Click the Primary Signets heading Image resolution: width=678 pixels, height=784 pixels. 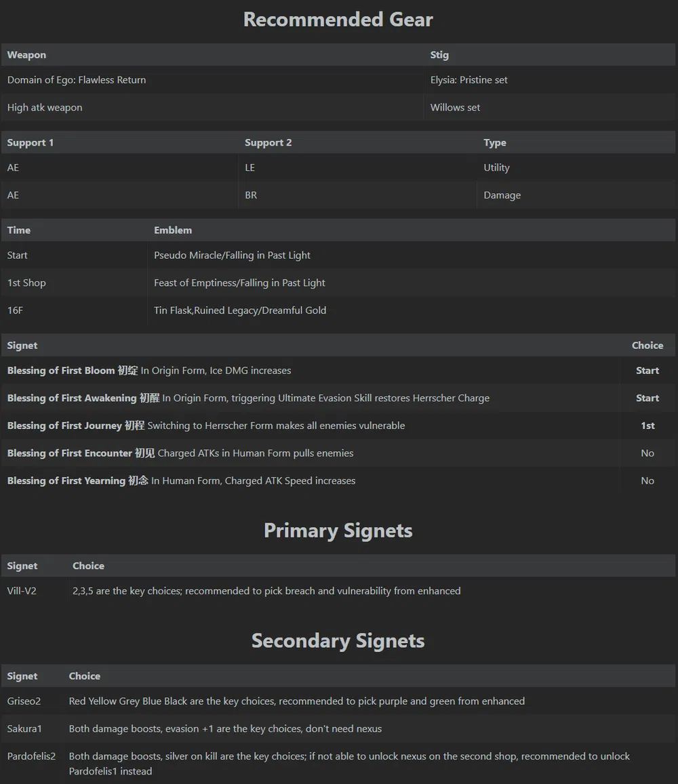pyautogui.click(x=338, y=531)
